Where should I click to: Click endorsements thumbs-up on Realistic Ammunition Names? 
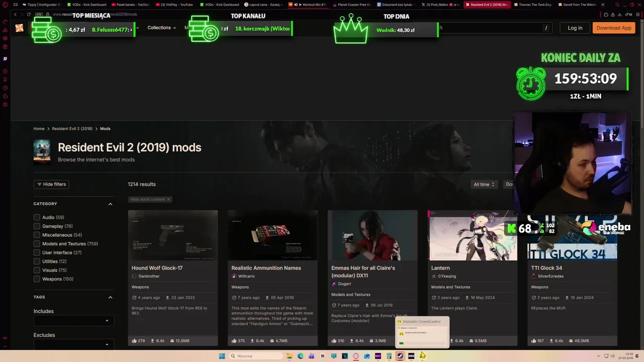tap(234, 341)
